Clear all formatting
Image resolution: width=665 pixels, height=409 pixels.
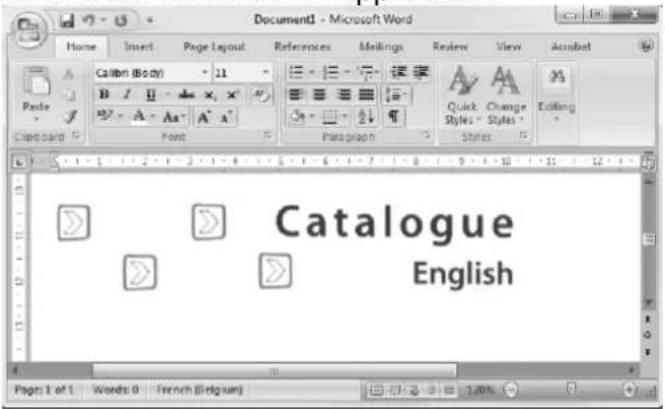click(261, 95)
